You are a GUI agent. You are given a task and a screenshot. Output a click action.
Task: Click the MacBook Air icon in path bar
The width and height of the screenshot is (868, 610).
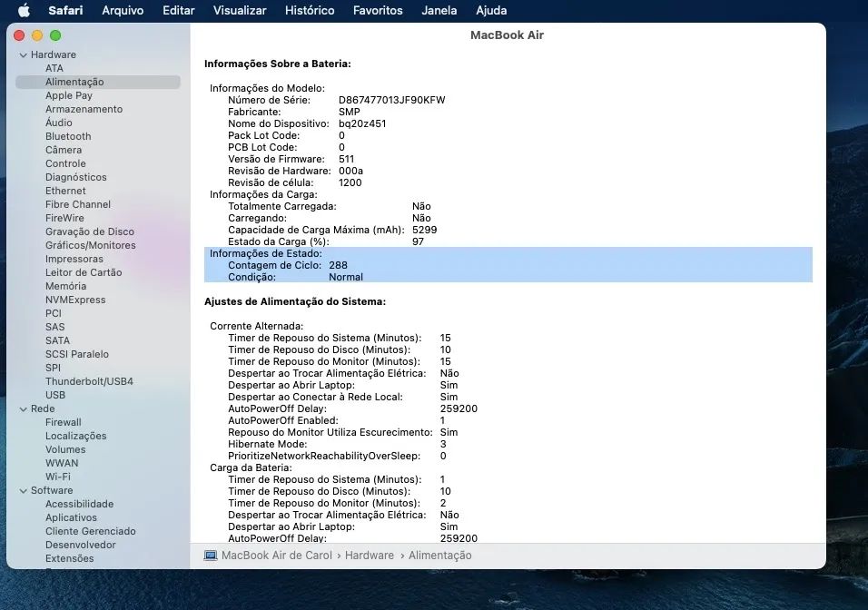tap(211, 556)
